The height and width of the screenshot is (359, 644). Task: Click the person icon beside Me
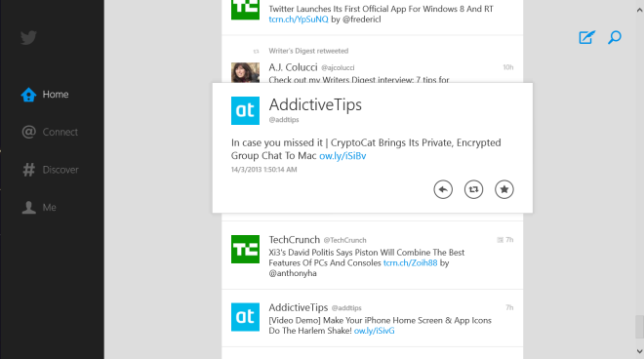click(x=28, y=208)
